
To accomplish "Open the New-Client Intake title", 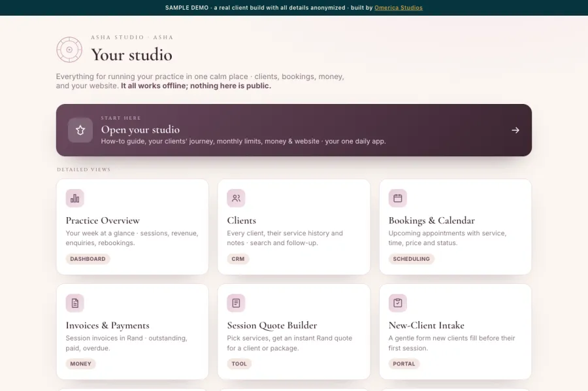I will (x=427, y=326).
